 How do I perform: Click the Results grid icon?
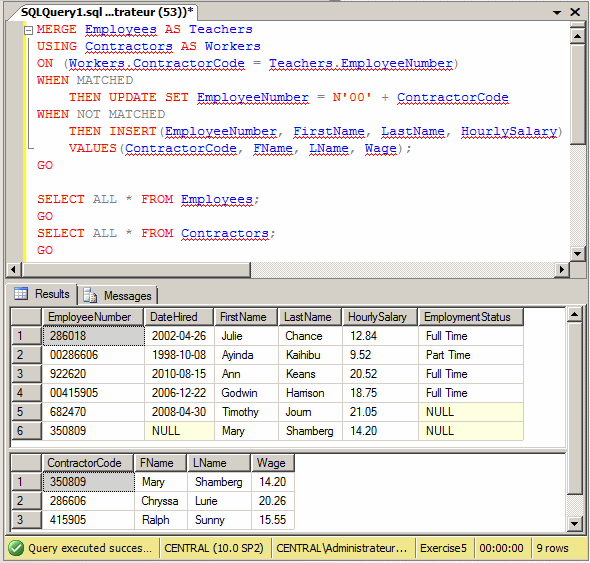click(21, 294)
